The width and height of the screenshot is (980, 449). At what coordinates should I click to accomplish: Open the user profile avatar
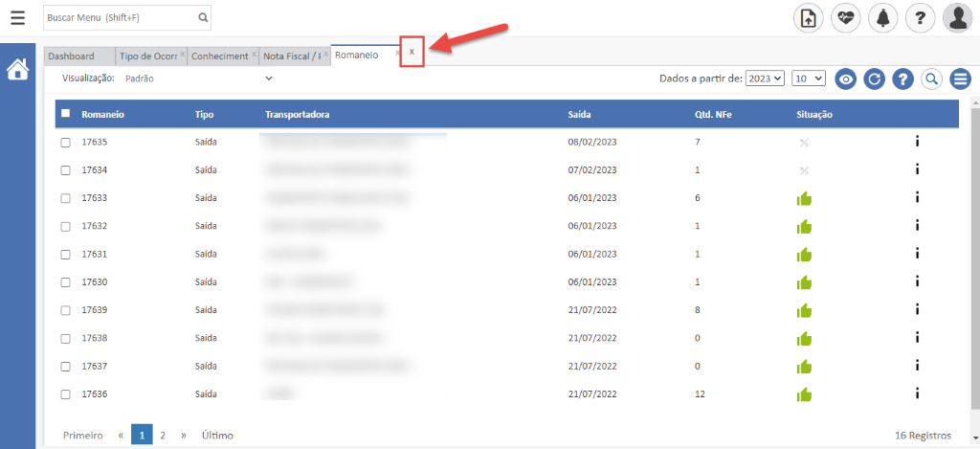point(957,18)
